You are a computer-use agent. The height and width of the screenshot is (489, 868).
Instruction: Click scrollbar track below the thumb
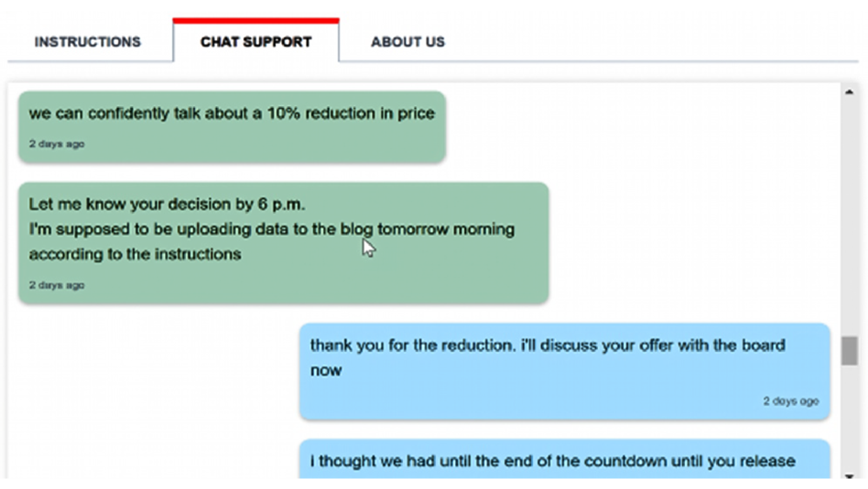pyautogui.click(x=849, y=417)
